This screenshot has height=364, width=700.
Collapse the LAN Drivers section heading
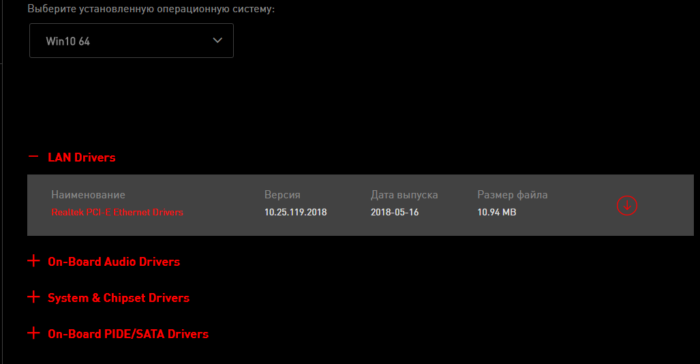point(82,158)
